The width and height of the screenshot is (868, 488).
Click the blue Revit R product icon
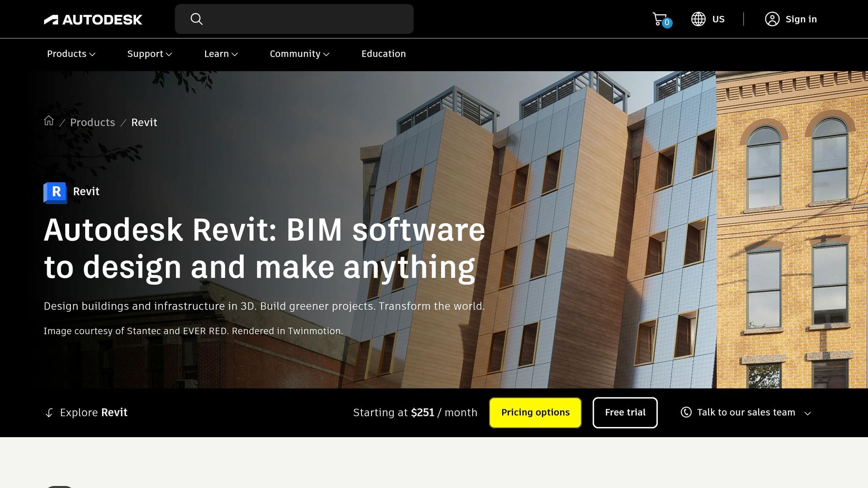[55, 193]
